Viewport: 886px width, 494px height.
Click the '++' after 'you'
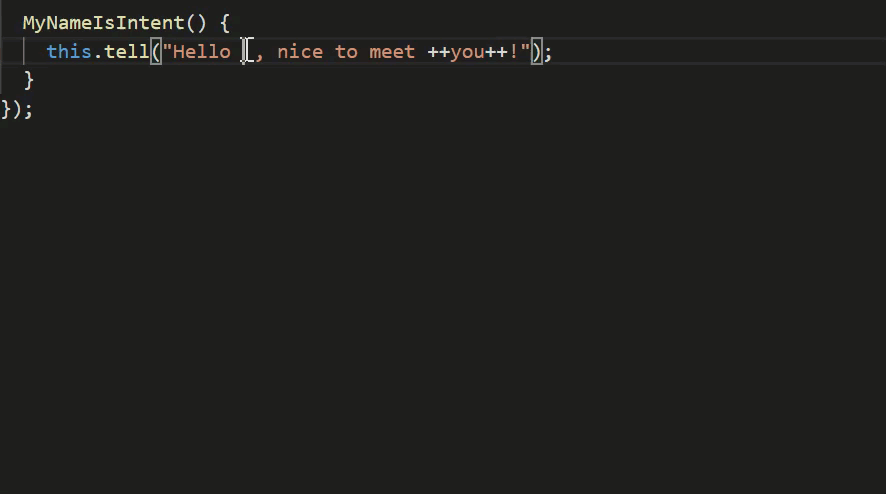click(496, 52)
